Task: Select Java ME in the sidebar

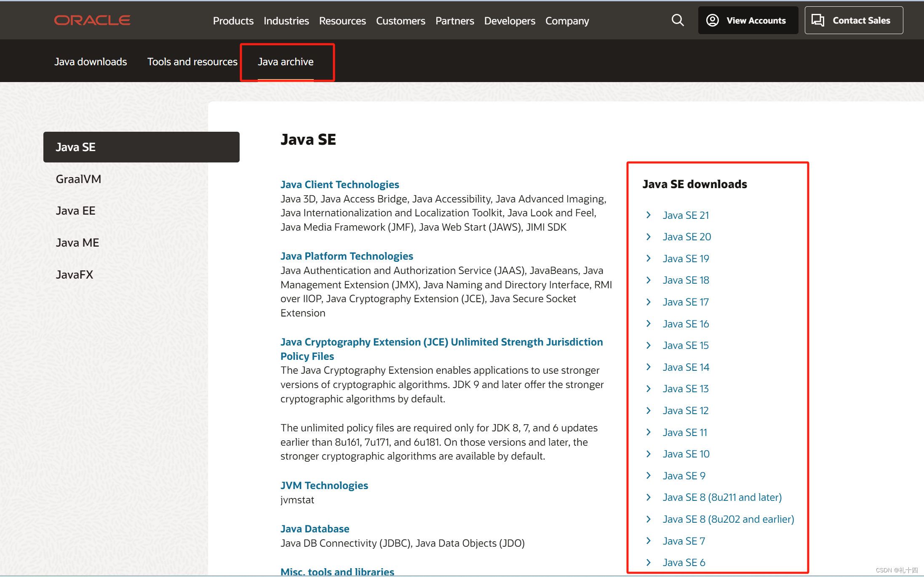Action: (77, 242)
